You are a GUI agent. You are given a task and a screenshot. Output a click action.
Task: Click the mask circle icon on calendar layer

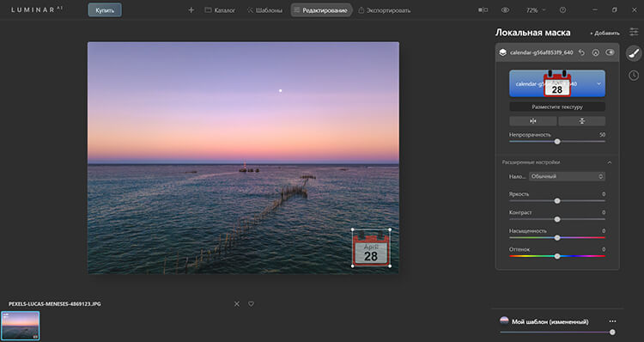click(596, 52)
